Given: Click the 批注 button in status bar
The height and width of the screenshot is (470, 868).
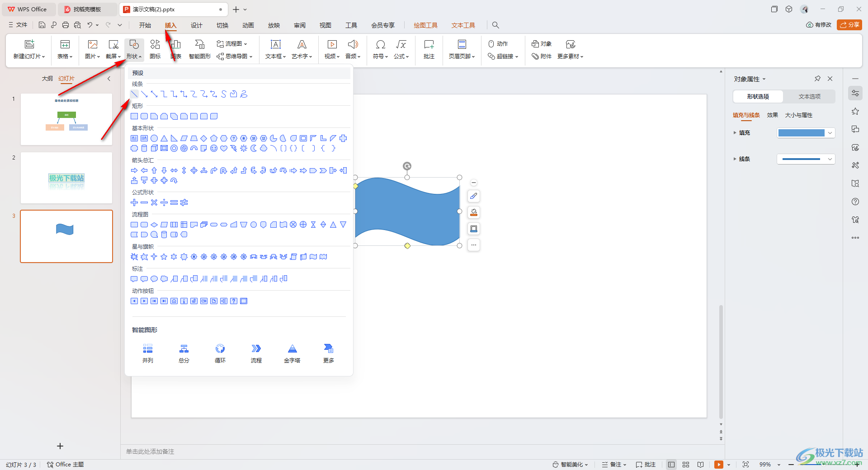Looking at the screenshot, I should click(646, 465).
